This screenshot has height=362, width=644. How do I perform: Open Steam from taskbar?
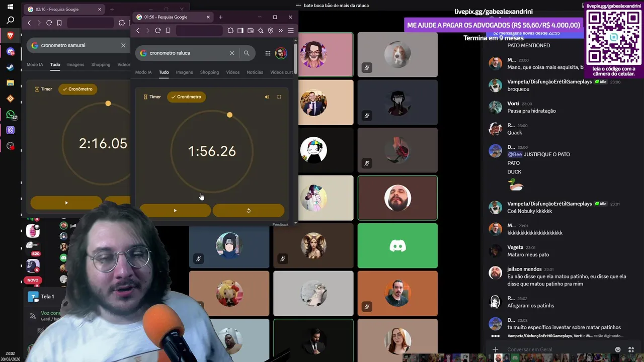point(11,67)
